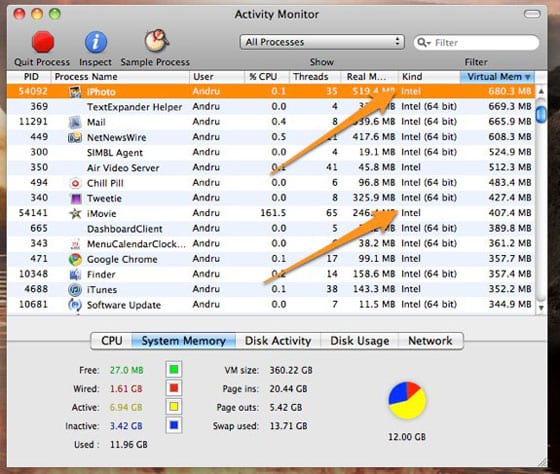
Task: Click PID 11291 in the list
Action: click(x=33, y=122)
